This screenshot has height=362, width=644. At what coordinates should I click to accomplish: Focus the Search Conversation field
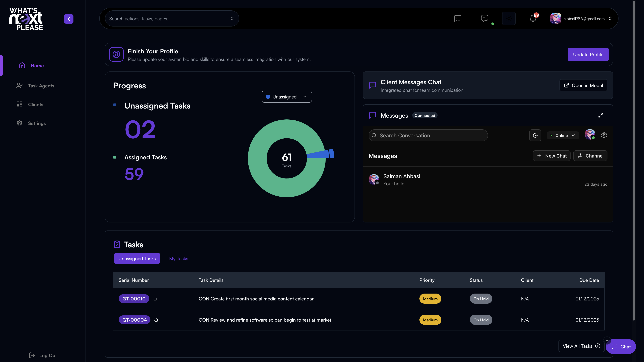[428, 136]
